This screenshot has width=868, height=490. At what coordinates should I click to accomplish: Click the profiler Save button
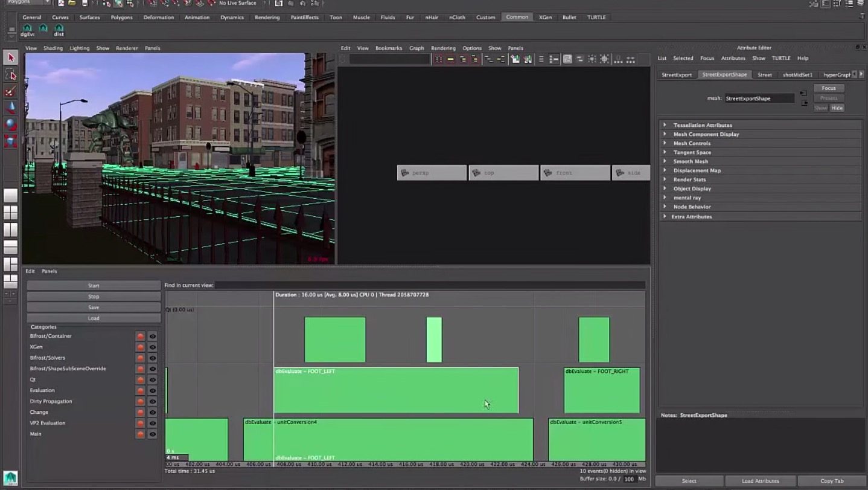tap(94, 308)
